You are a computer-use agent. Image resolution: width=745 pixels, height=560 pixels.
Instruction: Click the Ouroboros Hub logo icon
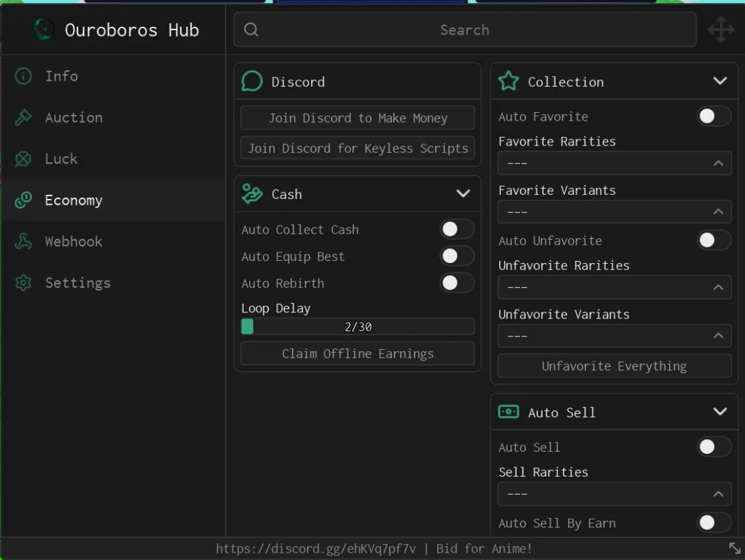pos(44,29)
